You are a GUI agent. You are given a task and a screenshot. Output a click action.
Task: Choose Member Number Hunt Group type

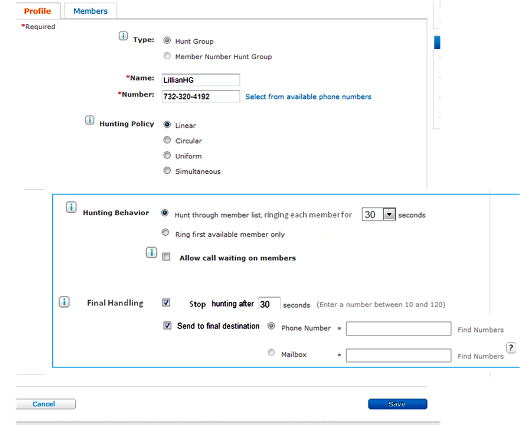167,56
